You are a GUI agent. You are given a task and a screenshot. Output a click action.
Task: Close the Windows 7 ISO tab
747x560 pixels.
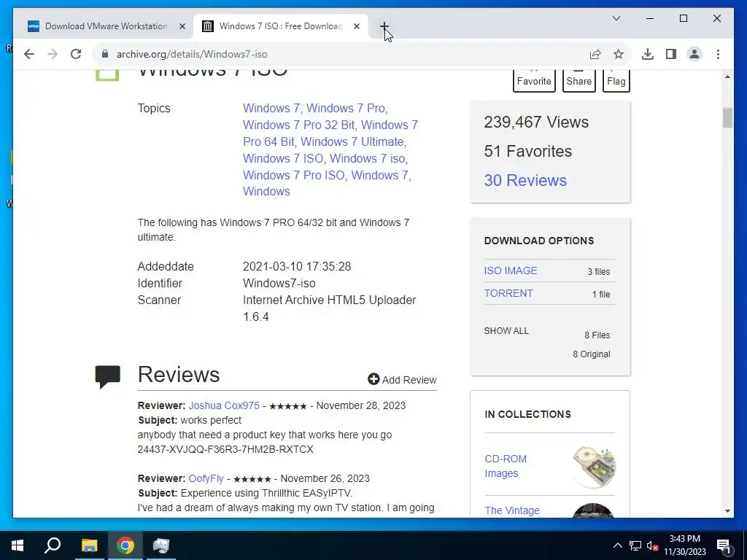point(356,26)
